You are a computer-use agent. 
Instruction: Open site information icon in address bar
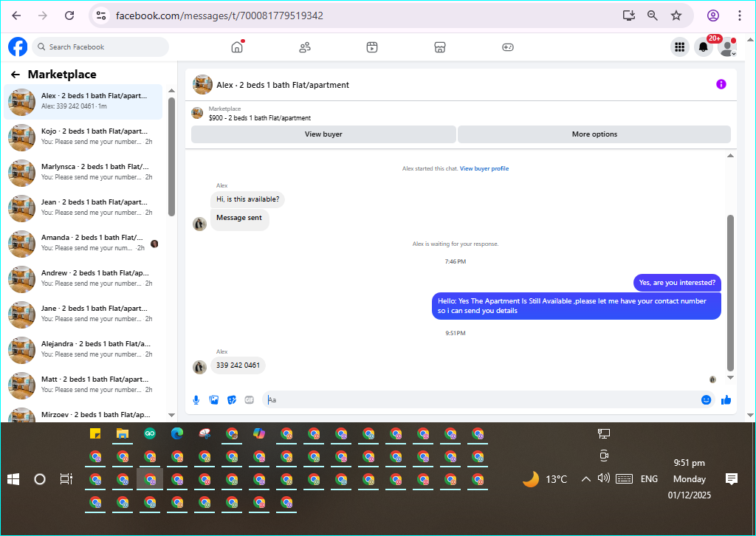101,16
